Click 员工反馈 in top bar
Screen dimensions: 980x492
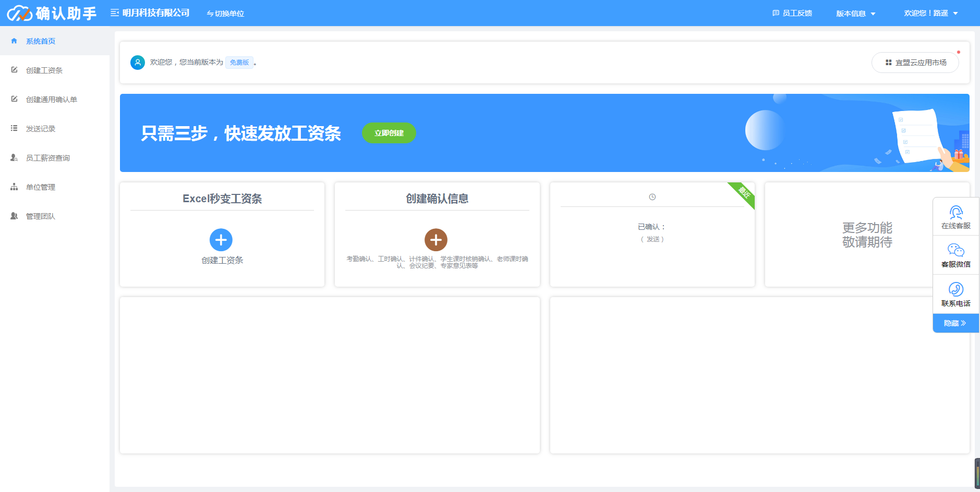click(x=792, y=13)
